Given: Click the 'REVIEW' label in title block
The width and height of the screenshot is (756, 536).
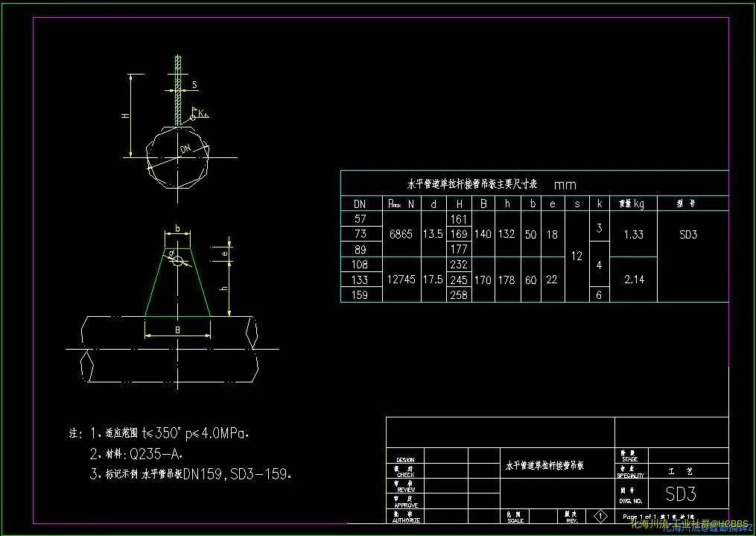Looking at the screenshot, I should (x=406, y=490).
